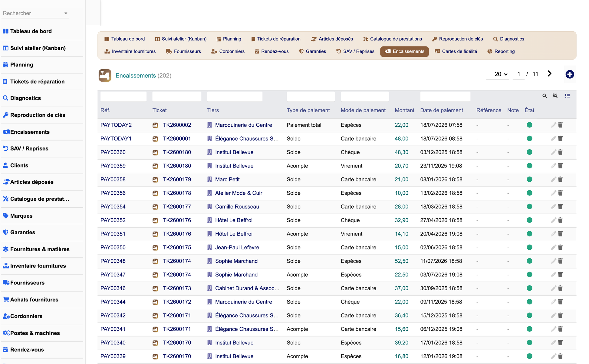This screenshot has width=589, height=364.
Task: Delete row PAY00356 using the trash icon
Action: (x=560, y=193)
